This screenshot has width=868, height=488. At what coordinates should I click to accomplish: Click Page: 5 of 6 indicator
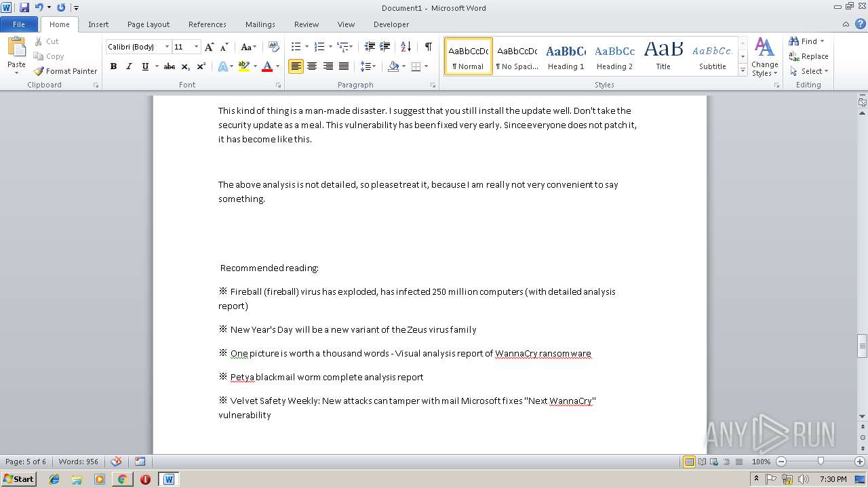tap(26, 462)
